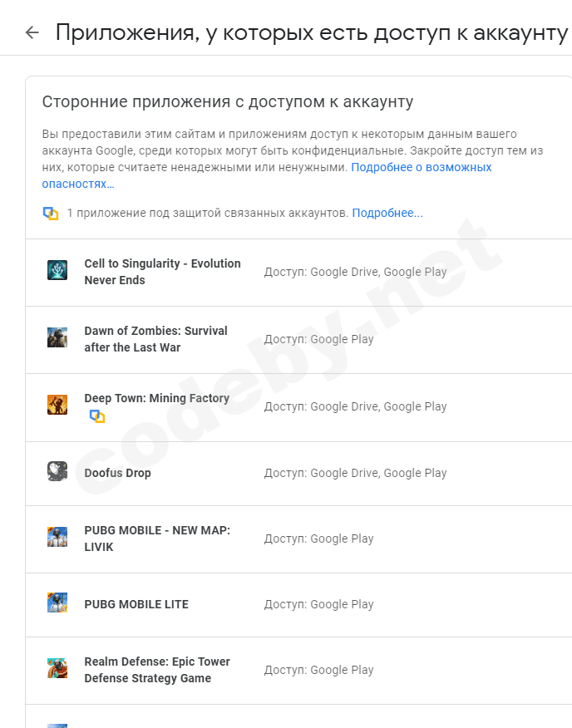Open the PUBG MOBILE LITE entry
The width and height of the screenshot is (572, 728).
coord(136,604)
